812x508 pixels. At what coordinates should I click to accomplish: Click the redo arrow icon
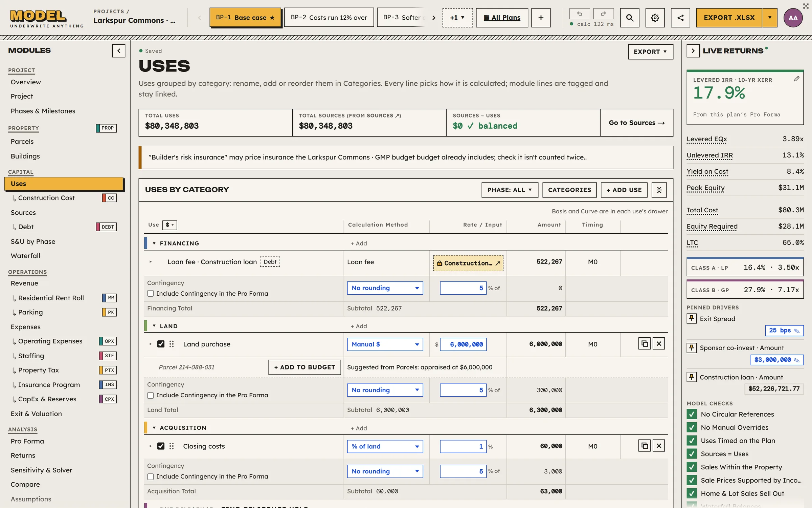(603, 14)
